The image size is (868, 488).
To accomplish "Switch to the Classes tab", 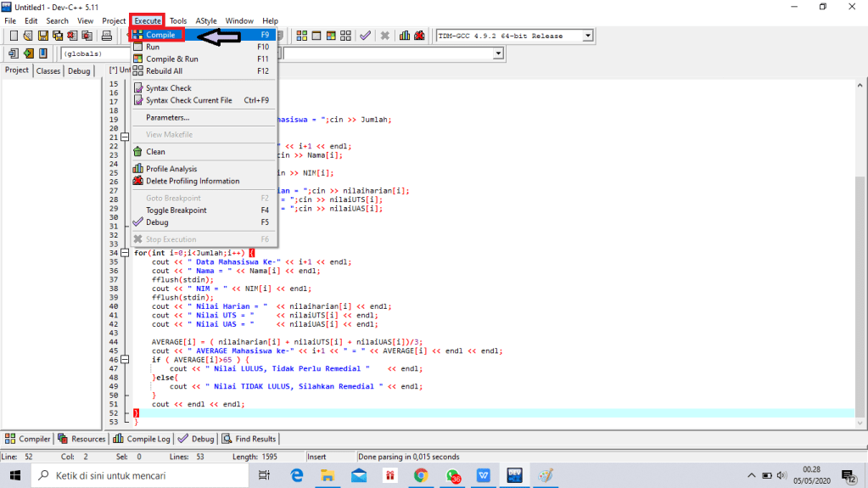I will click(x=48, y=71).
